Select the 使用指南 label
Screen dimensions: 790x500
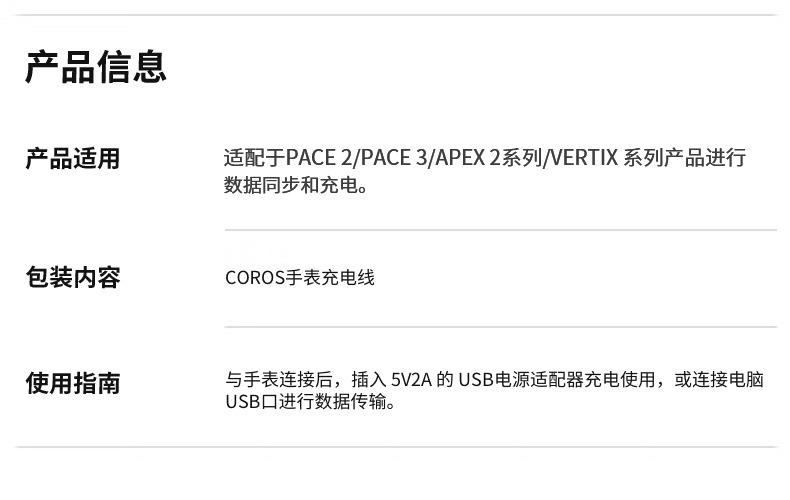pos(72,382)
